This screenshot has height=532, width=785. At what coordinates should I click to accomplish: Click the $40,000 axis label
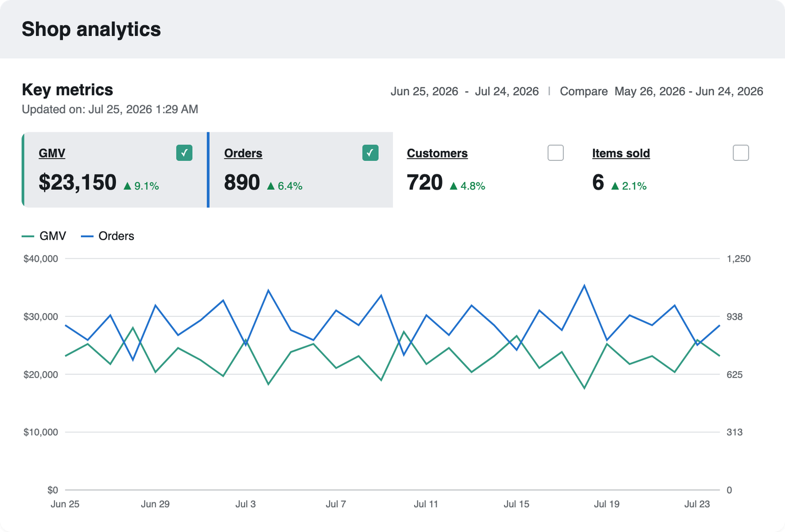click(x=41, y=259)
